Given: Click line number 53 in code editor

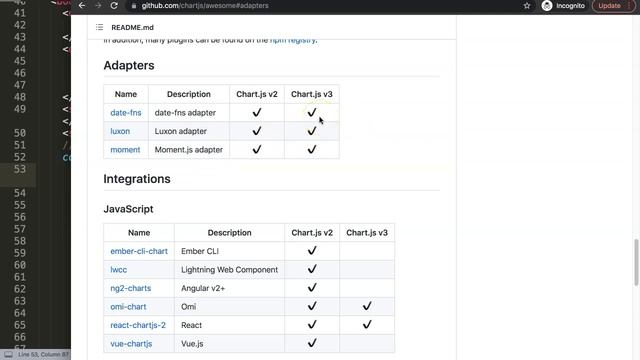Looking at the screenshot, I should point(20,169).
